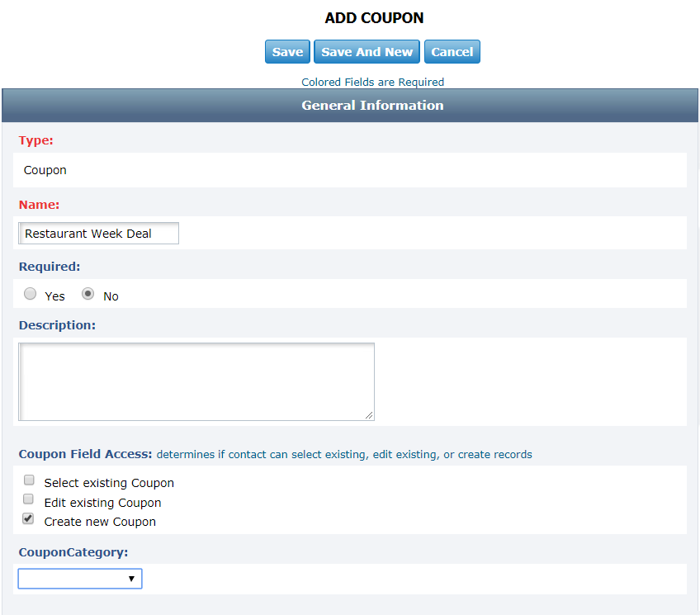Click the Required field label
The height and width of the screenshot is (615, 700).
tap(50, 267)
